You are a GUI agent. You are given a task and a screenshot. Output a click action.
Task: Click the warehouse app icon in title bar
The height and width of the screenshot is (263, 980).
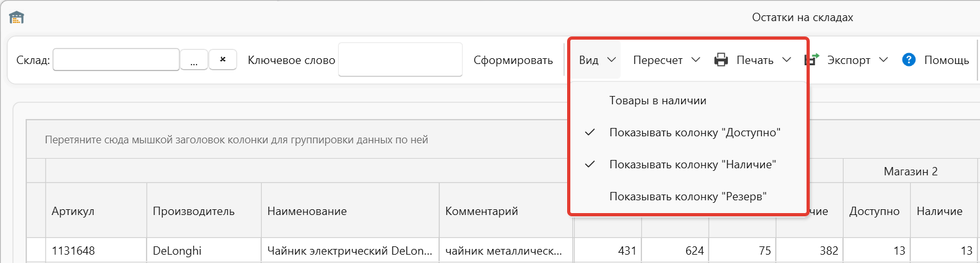pyautogui.click(x=16, y=17)
